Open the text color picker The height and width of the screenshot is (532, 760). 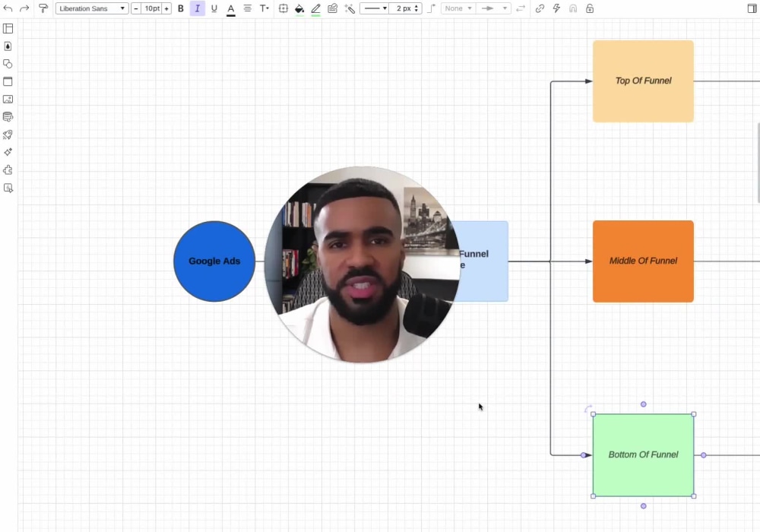231,8
